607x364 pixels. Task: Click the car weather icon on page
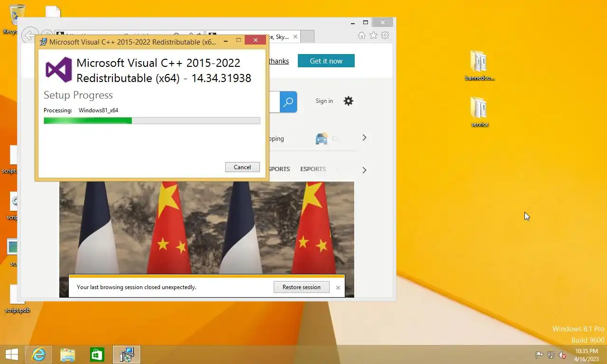click(x=322, y=138)
